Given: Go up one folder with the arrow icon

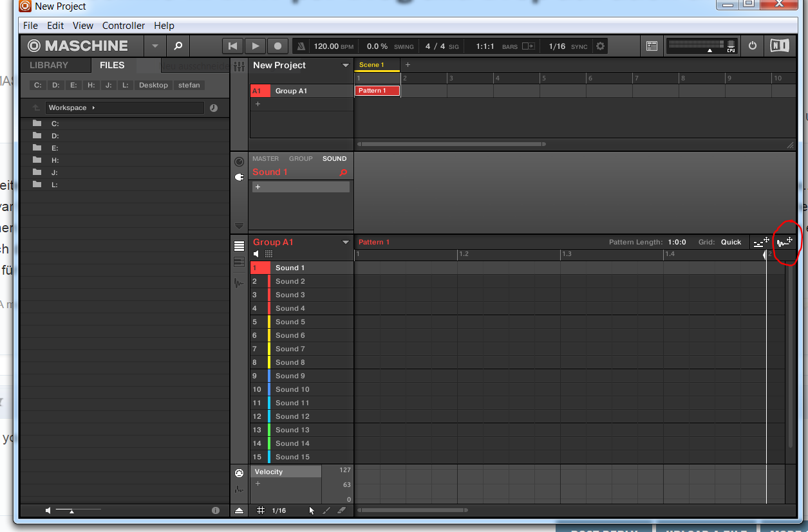Looking at the screenshot, I should click(36, 108).
